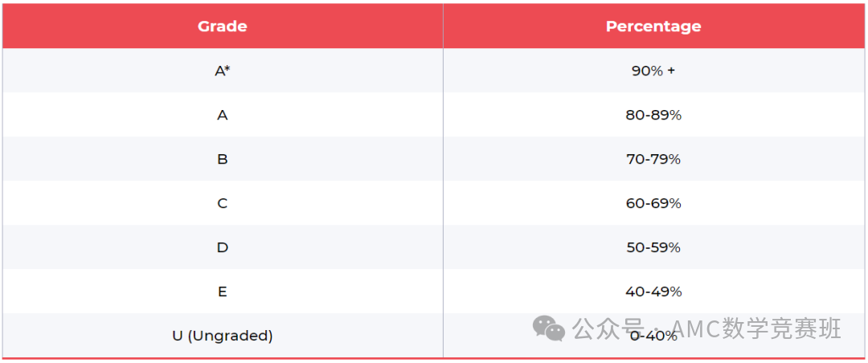868x363 pixels.
Task: Click the 公众号 watermark label
Action: [609, 329]
